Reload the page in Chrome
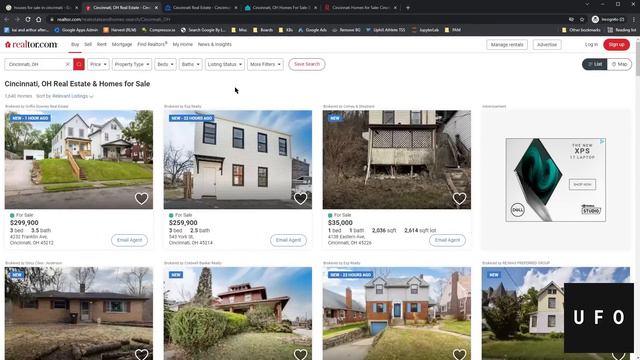Image resolution: width=640 pixels, height=360 pixels. (x=28, y=19)
